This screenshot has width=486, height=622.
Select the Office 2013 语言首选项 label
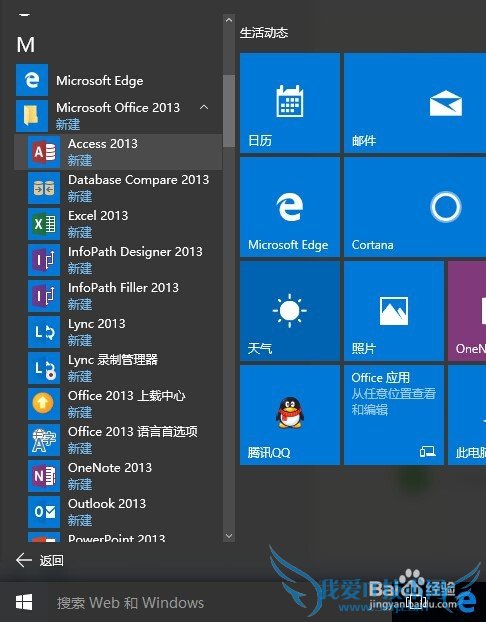coord(133,432)
